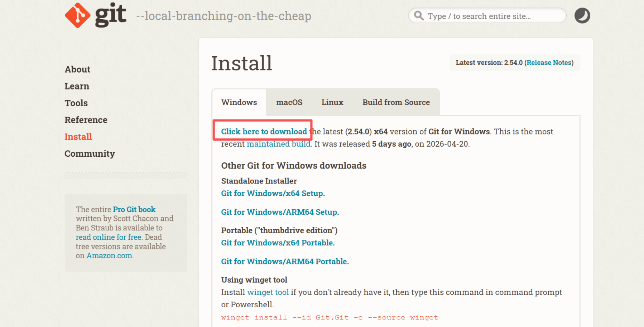The width and height of the screenshot is (644, 327).
Task: Switch to the Windows tab
Action: (x=239, y=102)
